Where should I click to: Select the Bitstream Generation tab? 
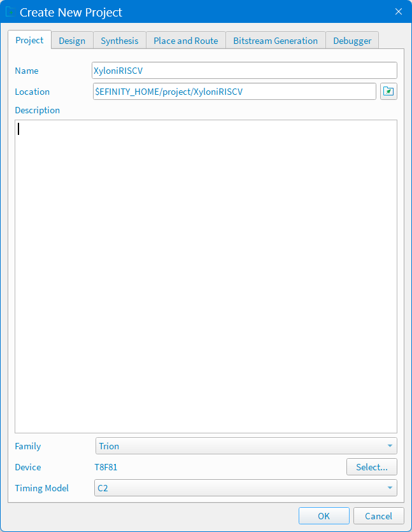pyautogui.click(x=275, y=41)
